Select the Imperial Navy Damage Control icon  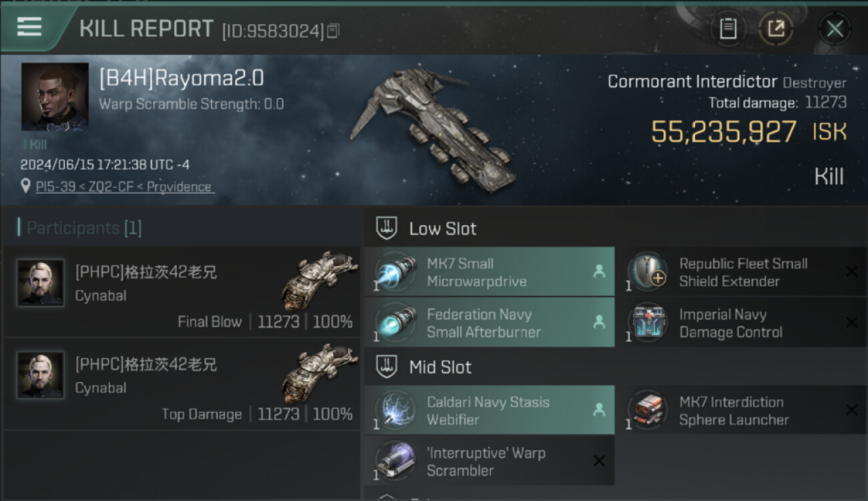tap(648, 323)
